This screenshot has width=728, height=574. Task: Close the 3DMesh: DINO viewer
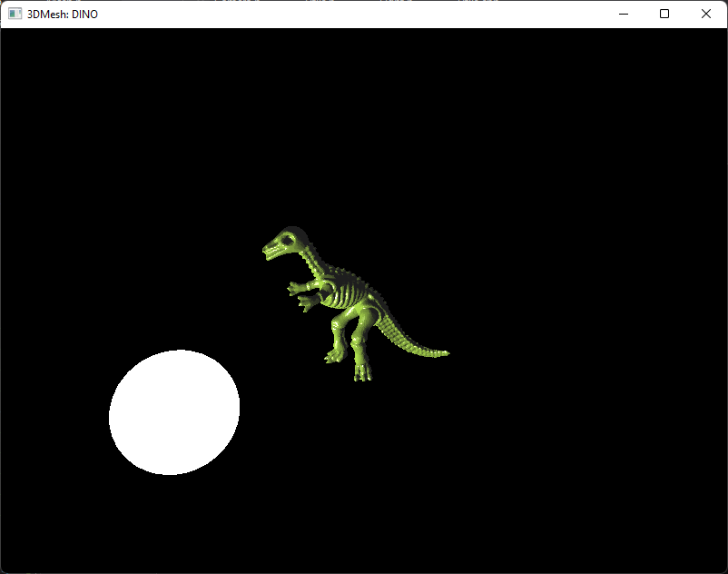click(x=705, y=14)
